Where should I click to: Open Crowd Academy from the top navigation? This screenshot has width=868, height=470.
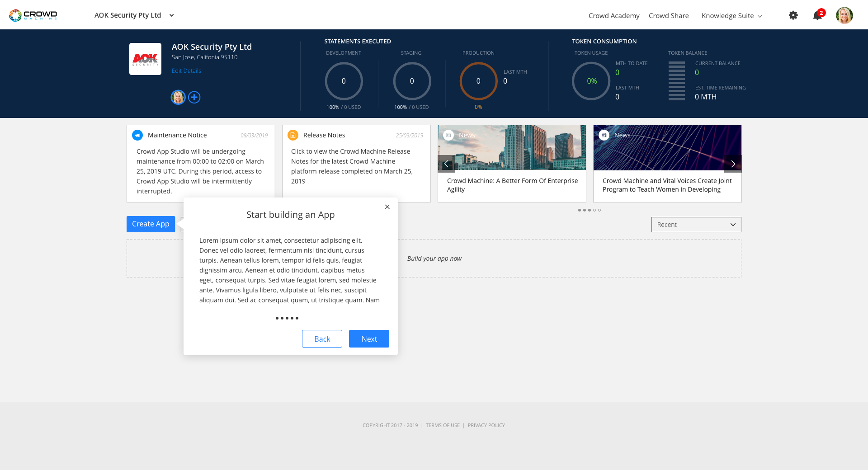[x=614, y=16]
